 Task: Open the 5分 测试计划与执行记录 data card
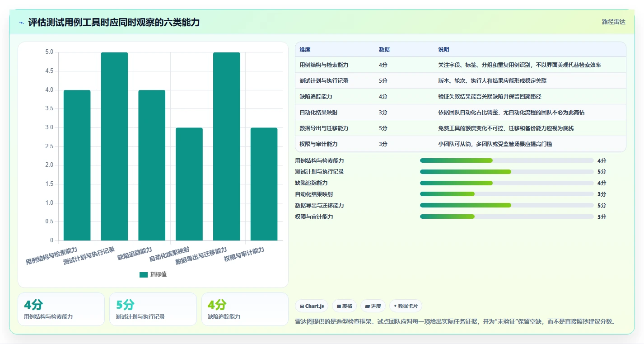pos(153,309)
